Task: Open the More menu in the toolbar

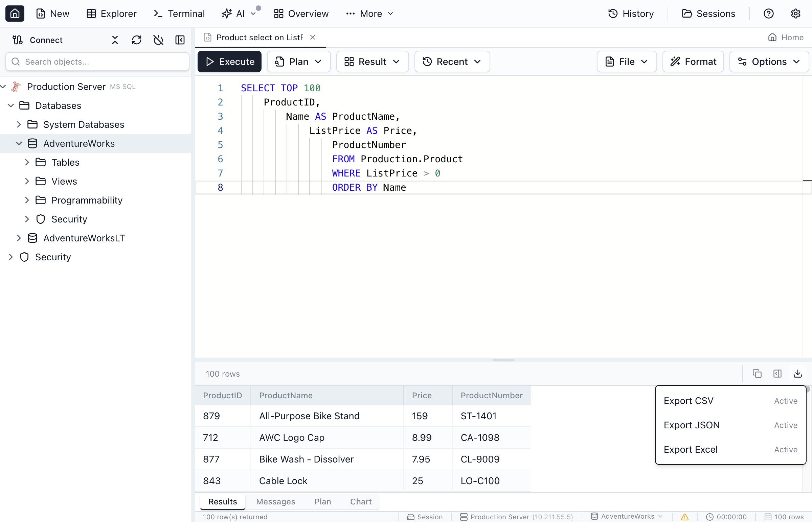Action: click(370, 14)
